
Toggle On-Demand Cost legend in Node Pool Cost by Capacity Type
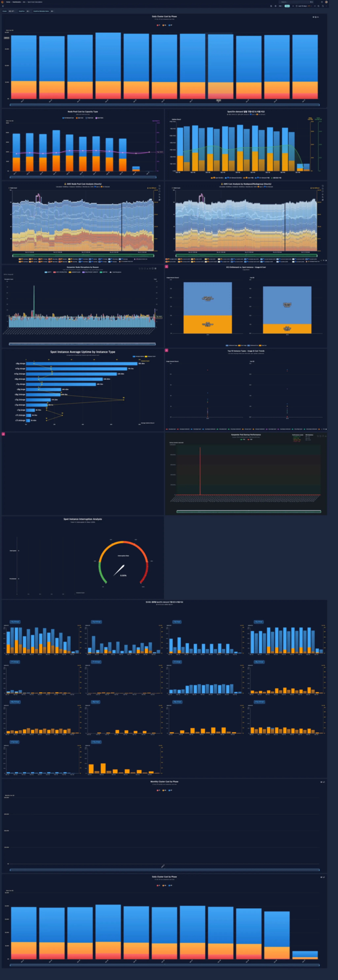point(68,118)
